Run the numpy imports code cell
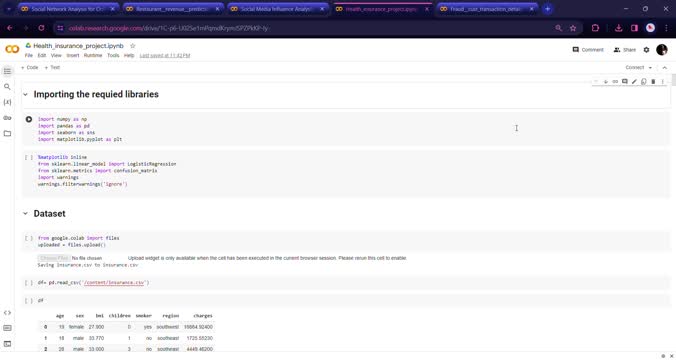Screen dimensions: 676x360 coord(29,119)
